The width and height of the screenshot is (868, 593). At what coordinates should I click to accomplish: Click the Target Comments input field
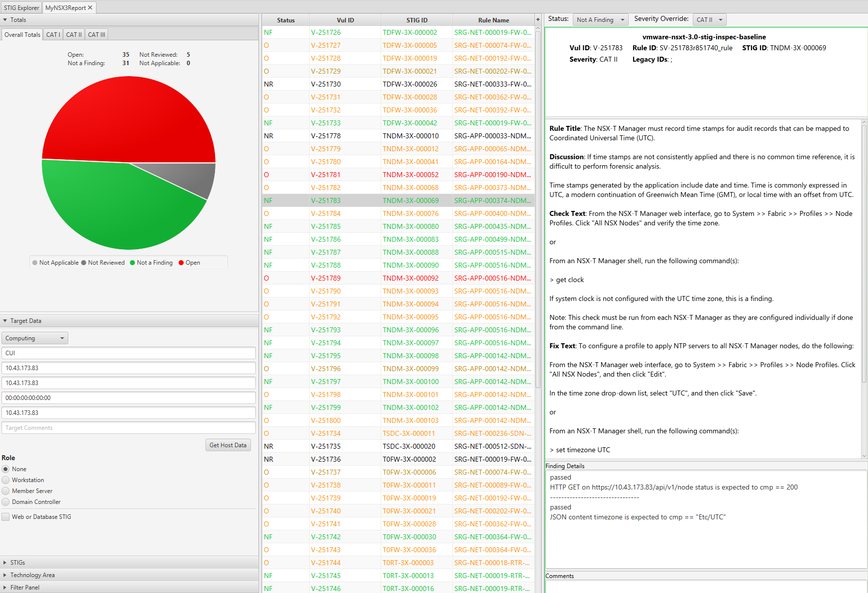pyautogui.click(x=129, y=428)
